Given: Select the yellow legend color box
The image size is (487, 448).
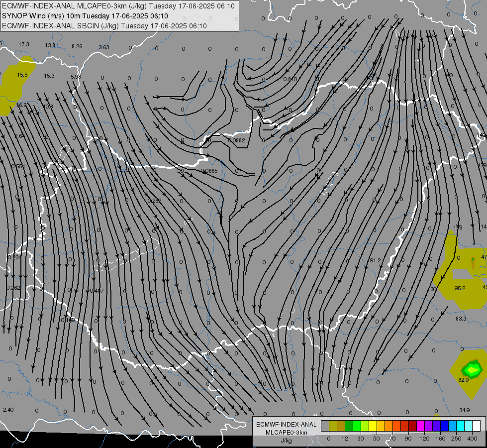Looking at the screenshot, I should point(373,426).
